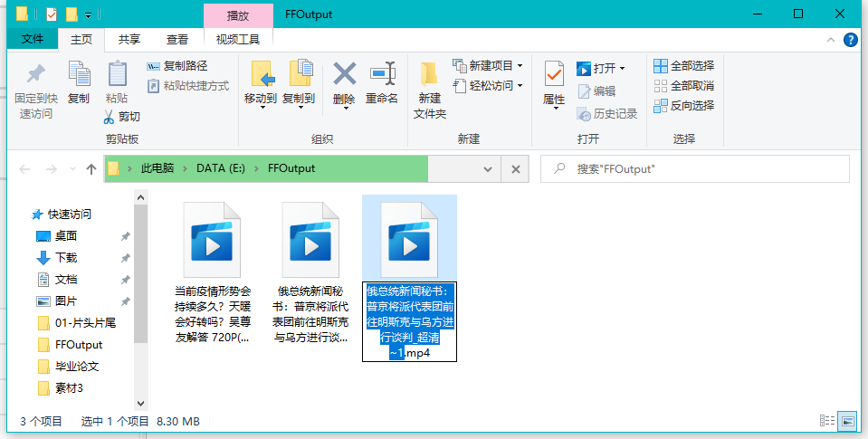Click 此电脑 in the address bar
This screenshot has height=439, width=868.
pyautogui.click(x=157, y=169)
